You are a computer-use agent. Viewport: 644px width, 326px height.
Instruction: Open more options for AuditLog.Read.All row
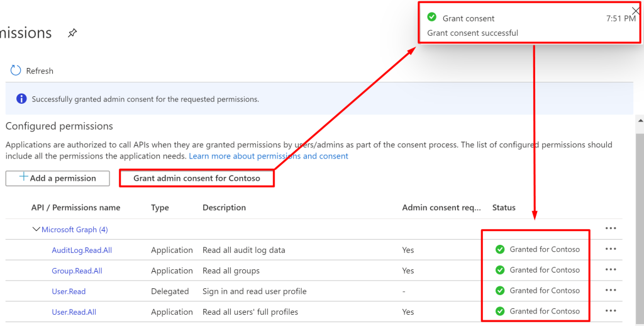pyautogui.click(x=611, y=249)
